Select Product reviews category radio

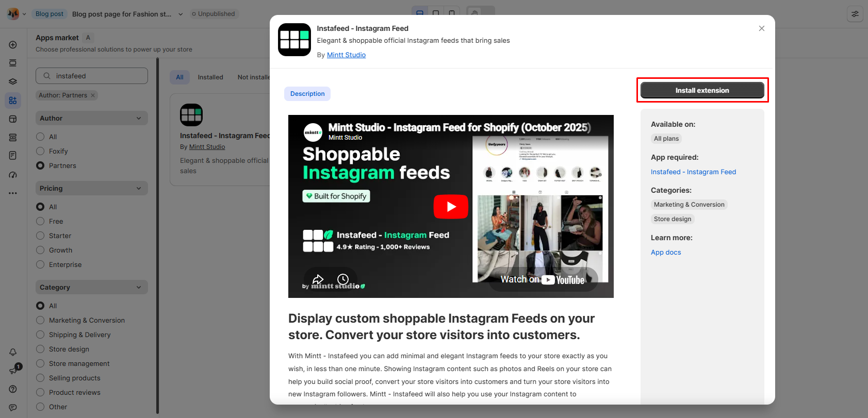click(x=40, y=392)
